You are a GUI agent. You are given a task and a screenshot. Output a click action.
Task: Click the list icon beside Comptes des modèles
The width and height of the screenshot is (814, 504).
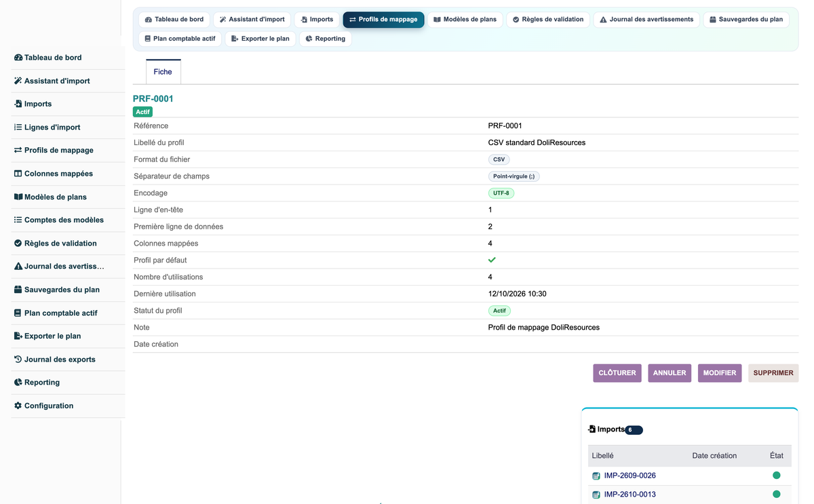pos(18,220)
